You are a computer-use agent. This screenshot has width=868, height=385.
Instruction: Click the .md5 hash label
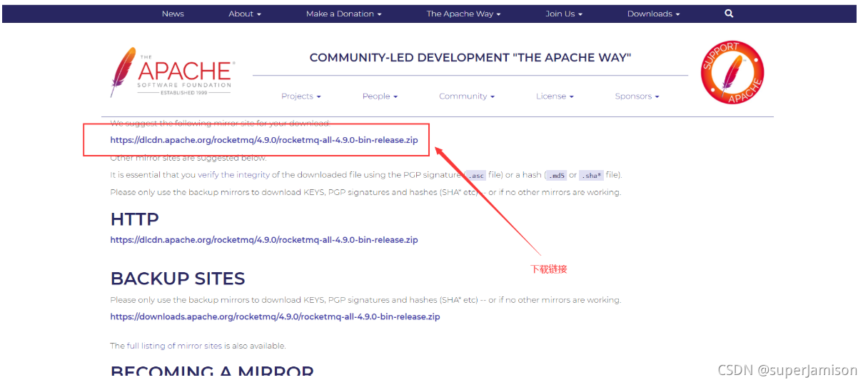[x=555, y=175]
